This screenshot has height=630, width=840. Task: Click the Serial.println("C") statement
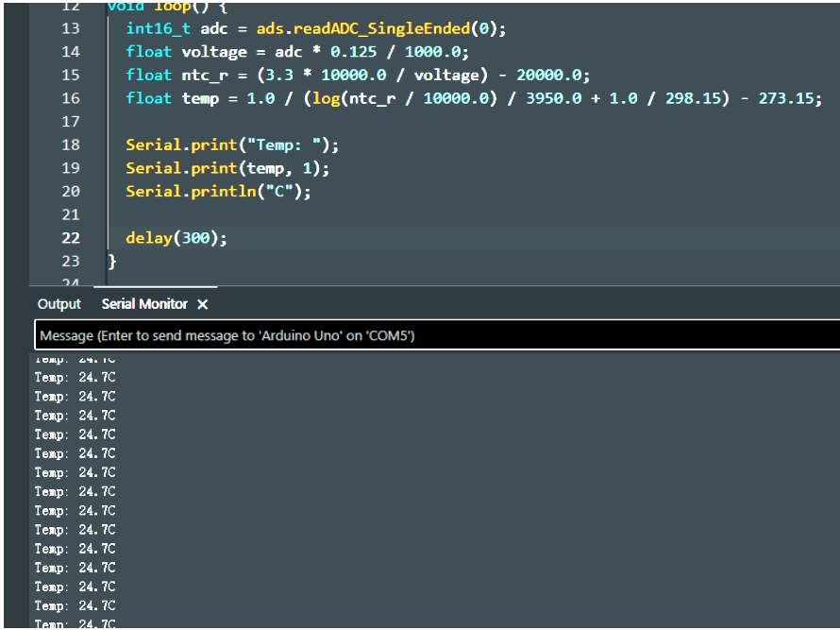click(218, 191)
